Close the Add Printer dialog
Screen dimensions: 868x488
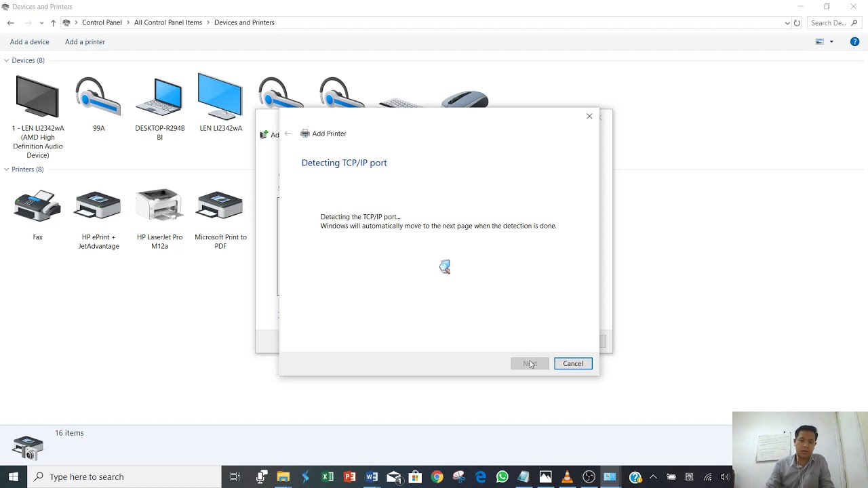pyautogui.click(x=589, y=117)
